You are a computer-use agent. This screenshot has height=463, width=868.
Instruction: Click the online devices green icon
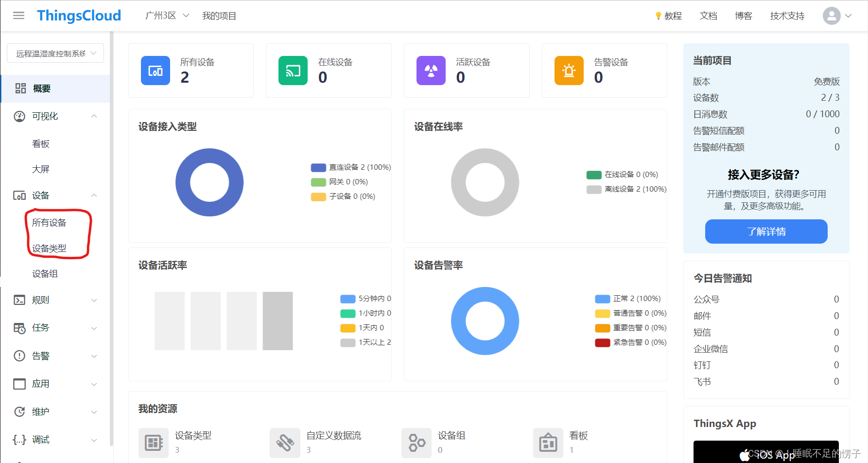click(293, 71)
